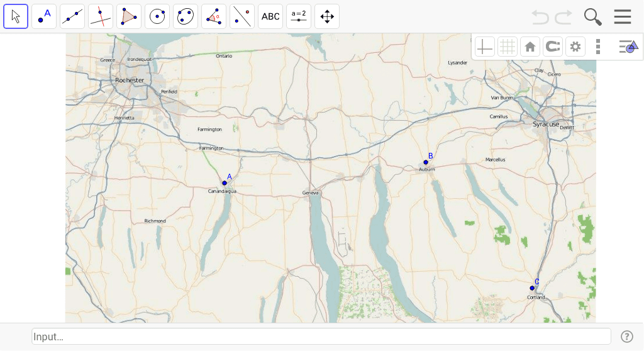Click the Undo arrow
The image size is (644, 351).
(x=540, y=17)
